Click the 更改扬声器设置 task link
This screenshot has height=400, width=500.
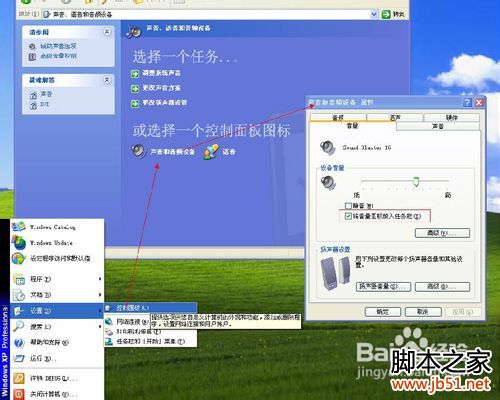pyautogui.click(x=165, y=103)
